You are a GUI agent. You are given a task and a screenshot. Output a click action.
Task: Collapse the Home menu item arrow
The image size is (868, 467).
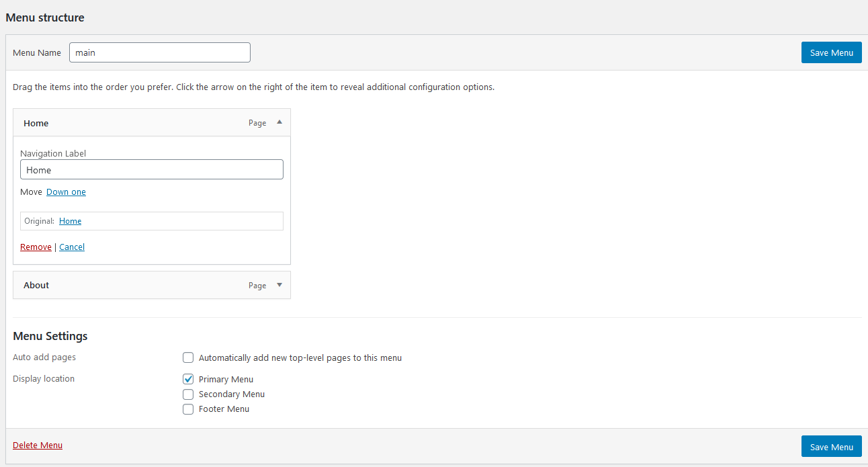(279, 122)
